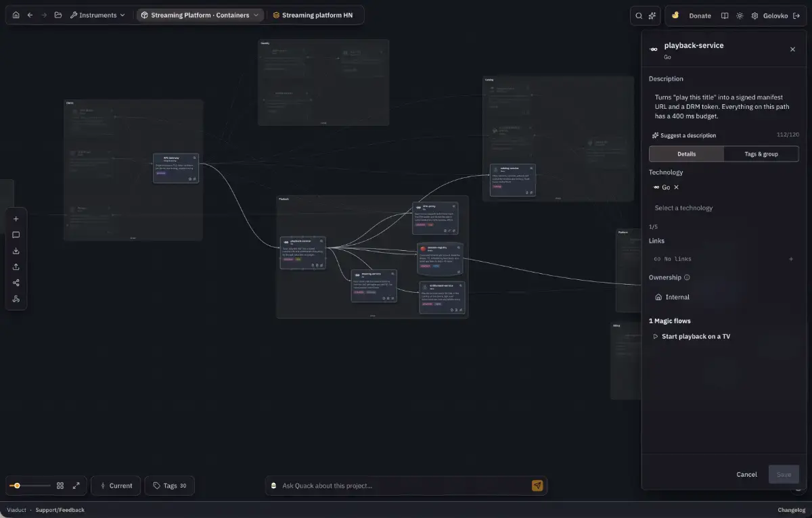This screenshot has width=812, height=518.
Task: Select the steering-service node on canvas
Action: pos(374,286)
